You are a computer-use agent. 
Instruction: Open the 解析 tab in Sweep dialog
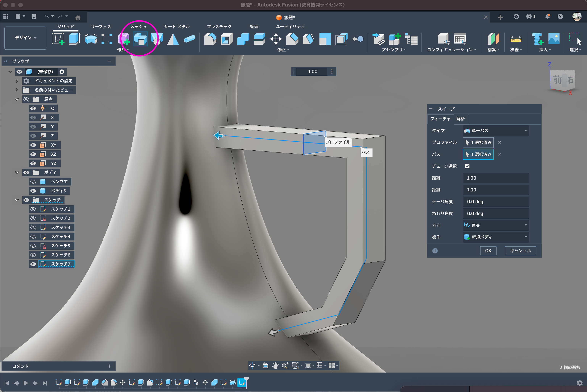(x=460, y=119)
